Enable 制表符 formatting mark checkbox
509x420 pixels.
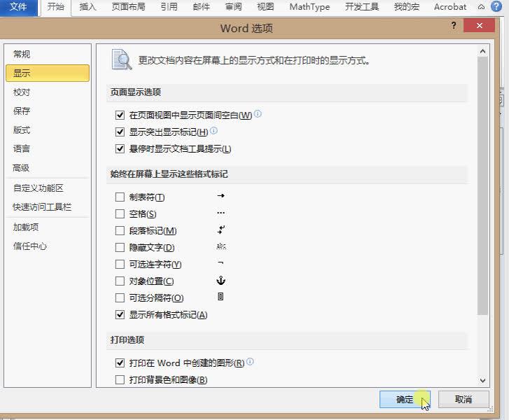pyautogui.click(x=120, y=197)
